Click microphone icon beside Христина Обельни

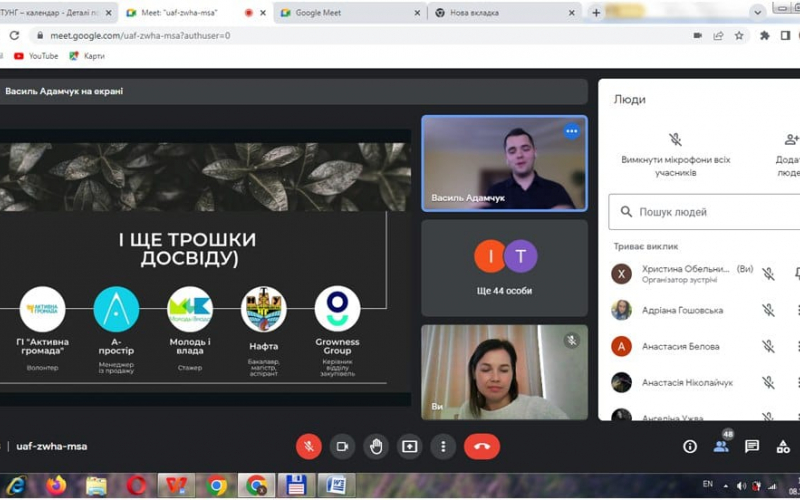[768, 274]
